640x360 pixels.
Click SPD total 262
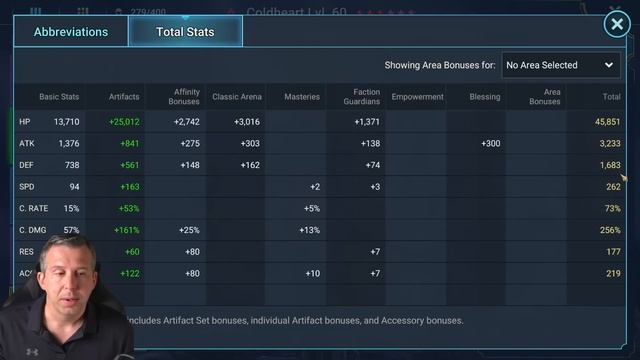613,187
